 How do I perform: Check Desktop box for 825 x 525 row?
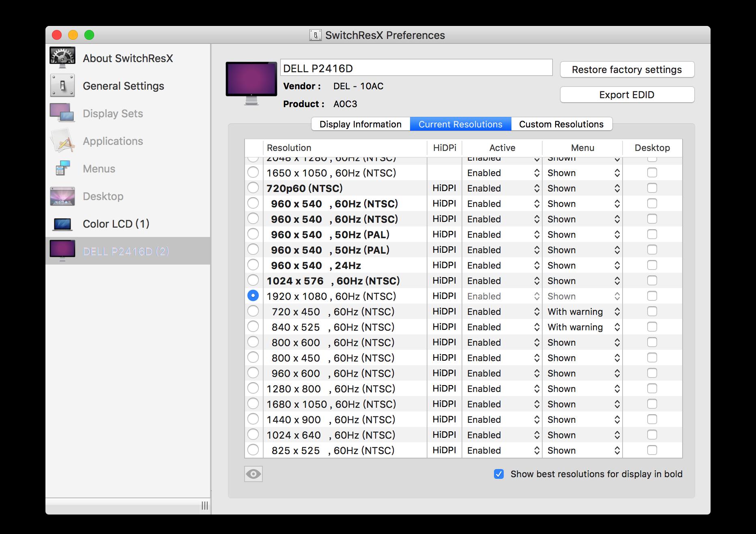(x=652, y=450)
